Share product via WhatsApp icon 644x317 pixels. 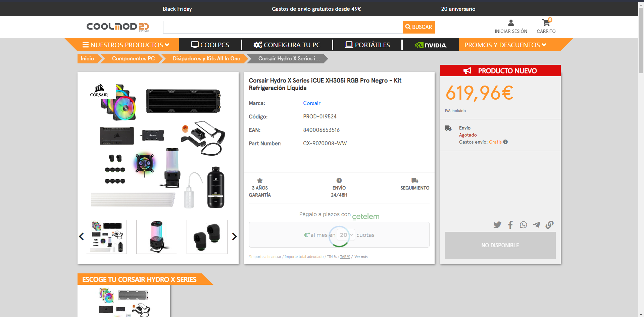point(523,225)
